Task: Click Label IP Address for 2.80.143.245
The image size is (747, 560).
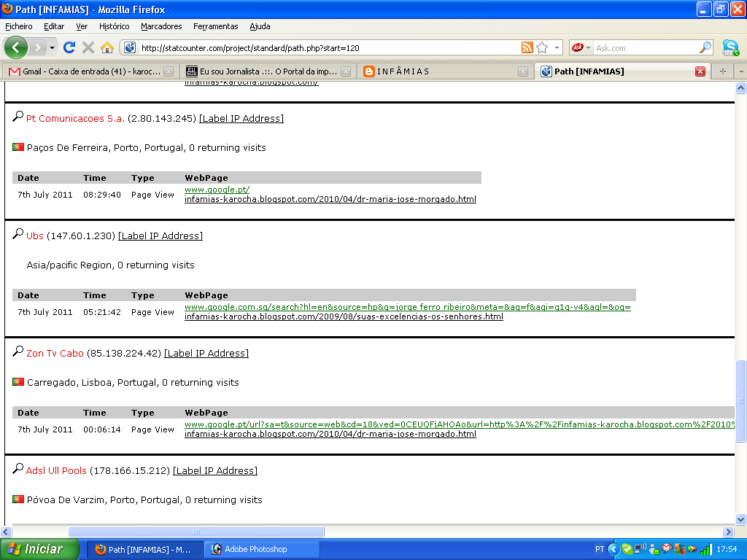Action: coord(241,119)
